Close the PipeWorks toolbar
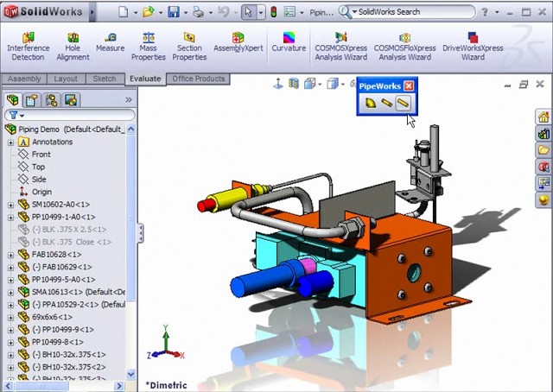This screenshot has width=553, height=392. pyautogui.click(x=409, y=86)
